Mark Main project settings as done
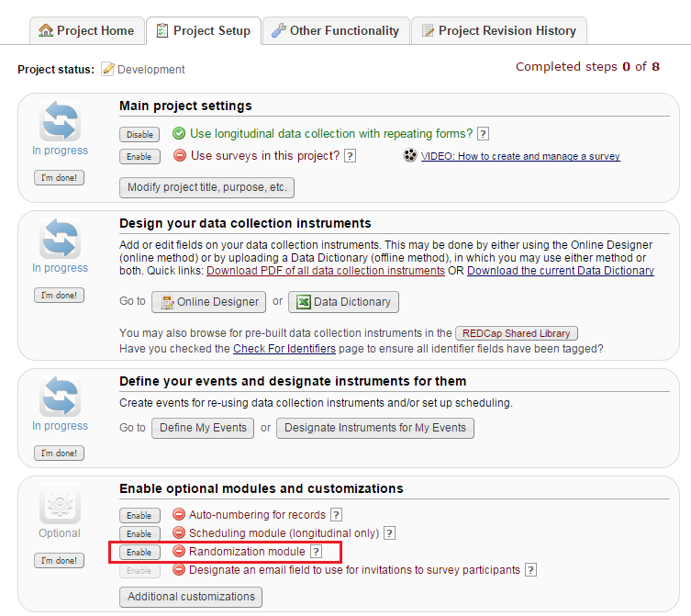Viewport: 691px width, 616px height. [x=59, y=178]
